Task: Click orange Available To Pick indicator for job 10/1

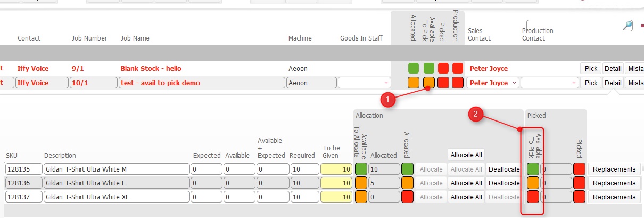Action: click(x=428, y=83)
